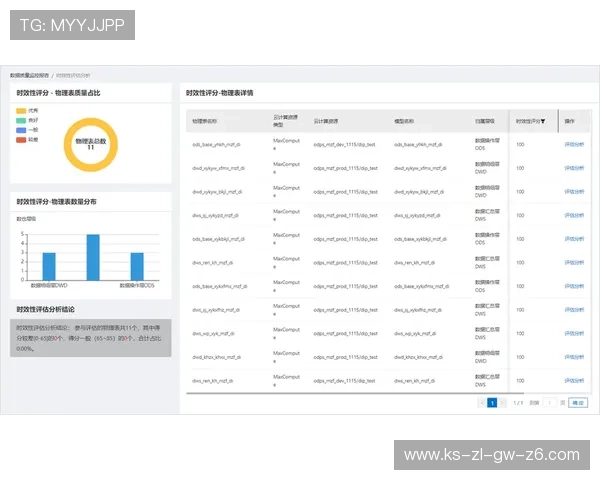Click the 确定 button in pagination

(577, 402)
